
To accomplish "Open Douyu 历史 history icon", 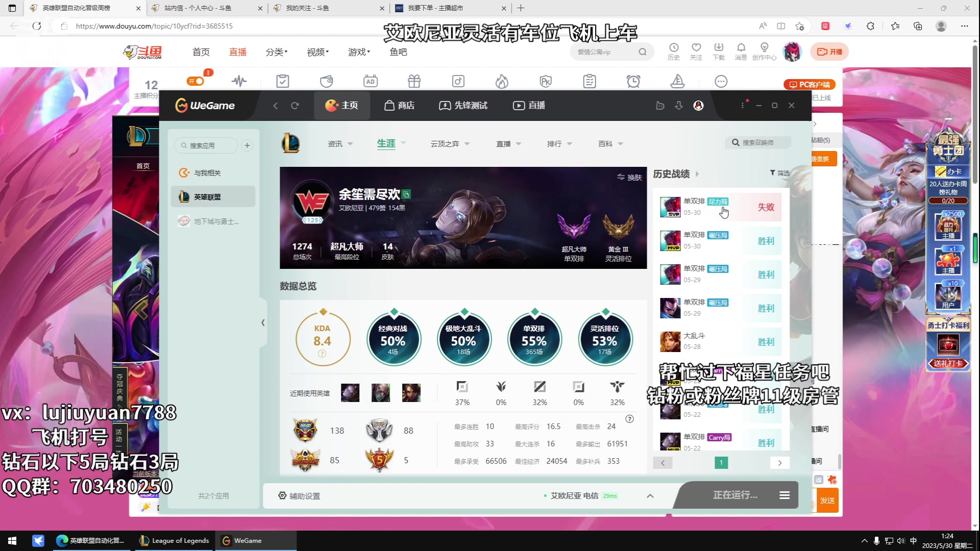I will click(x=674, y=52).
